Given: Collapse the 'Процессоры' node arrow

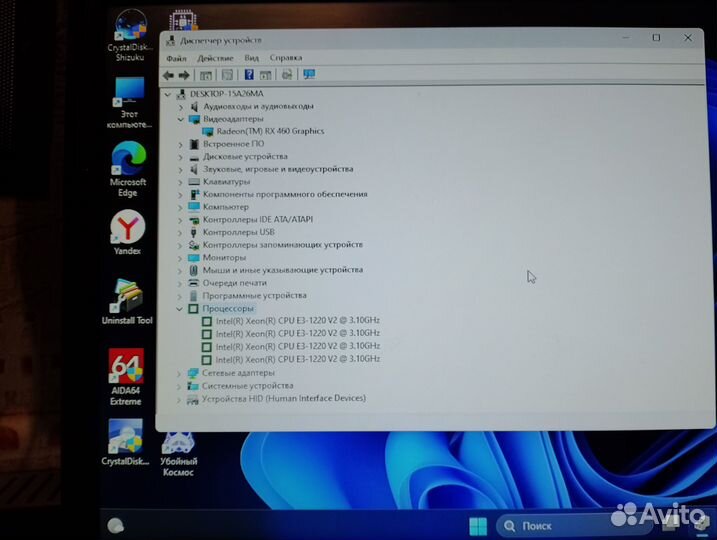Looking at the screenshot, I should click(179, 309).
